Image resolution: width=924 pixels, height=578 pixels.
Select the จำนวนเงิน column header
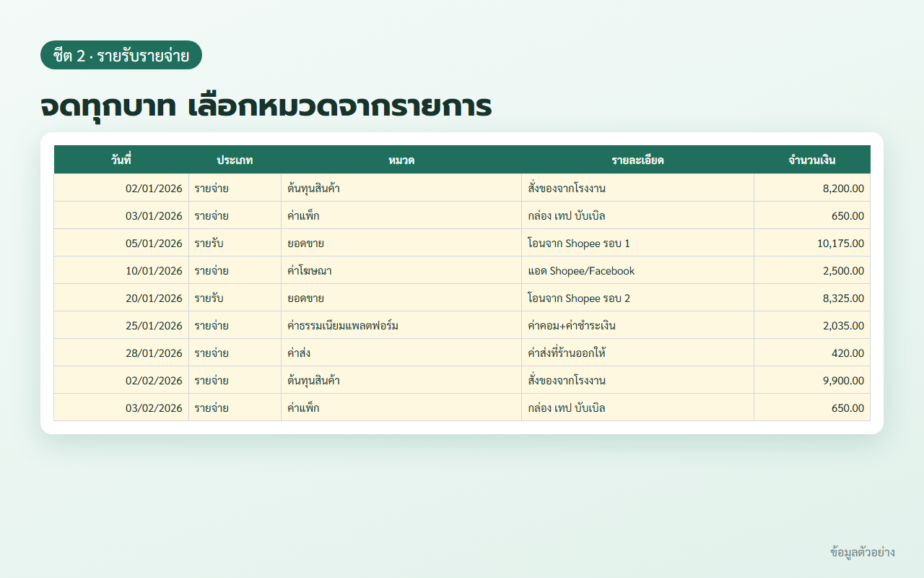(x=812, y=160)
